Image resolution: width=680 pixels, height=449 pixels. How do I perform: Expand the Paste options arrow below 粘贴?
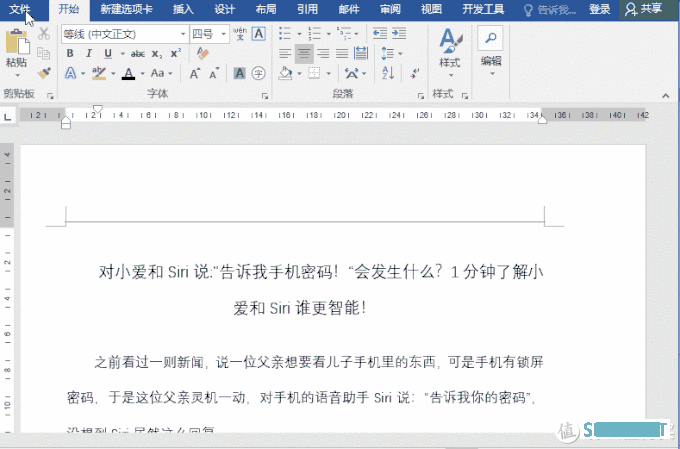click(17, 75)
